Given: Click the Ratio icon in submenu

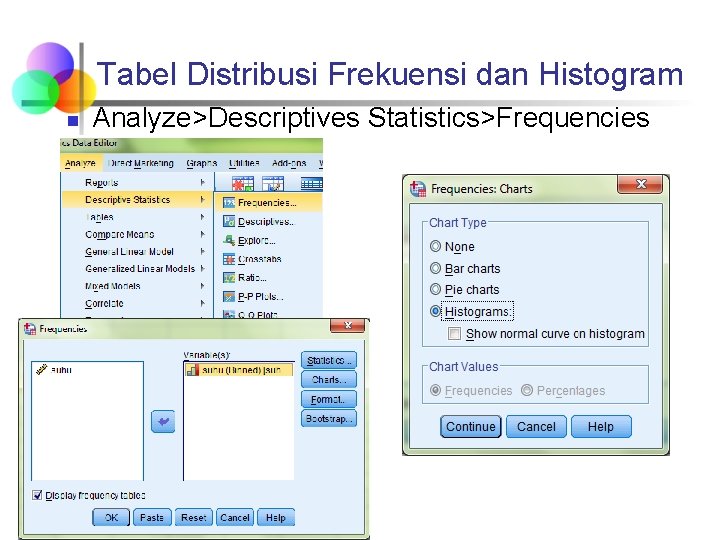Looking at the screenshot, I should [x=229, y=278].
